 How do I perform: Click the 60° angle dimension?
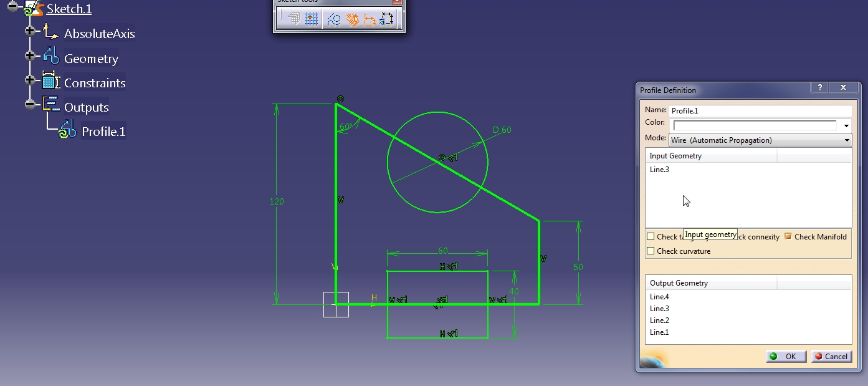coord(346,127)
